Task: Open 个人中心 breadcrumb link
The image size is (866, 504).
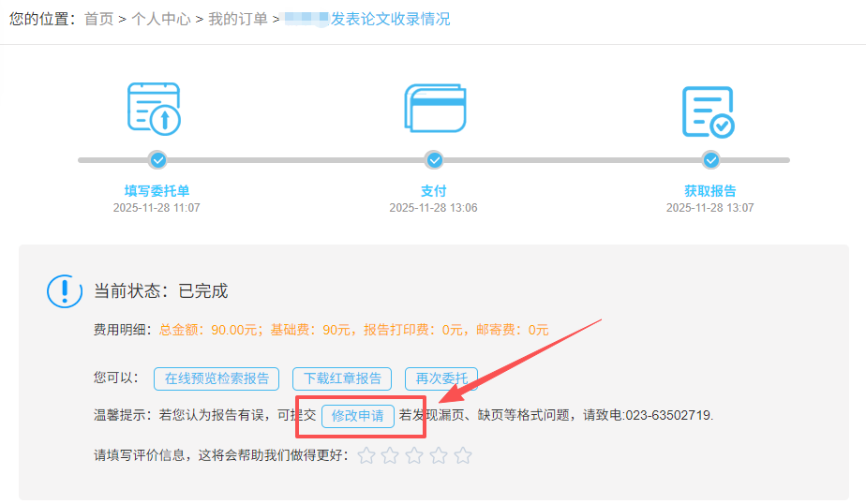Action: [x=160, y=19]
